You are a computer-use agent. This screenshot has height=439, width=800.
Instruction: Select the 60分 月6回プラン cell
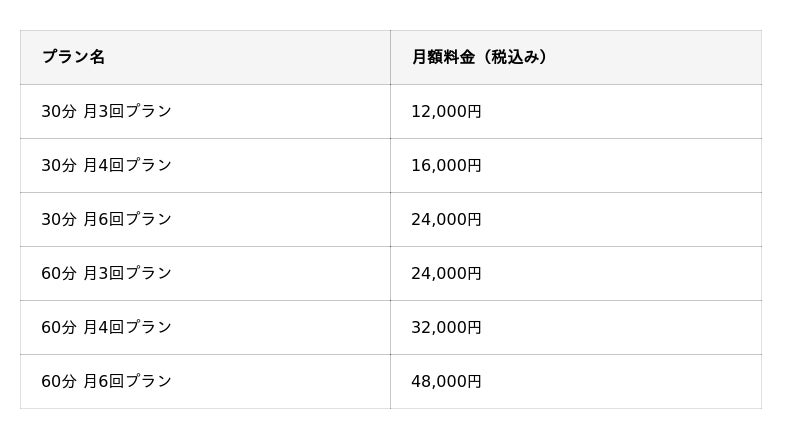106,381
